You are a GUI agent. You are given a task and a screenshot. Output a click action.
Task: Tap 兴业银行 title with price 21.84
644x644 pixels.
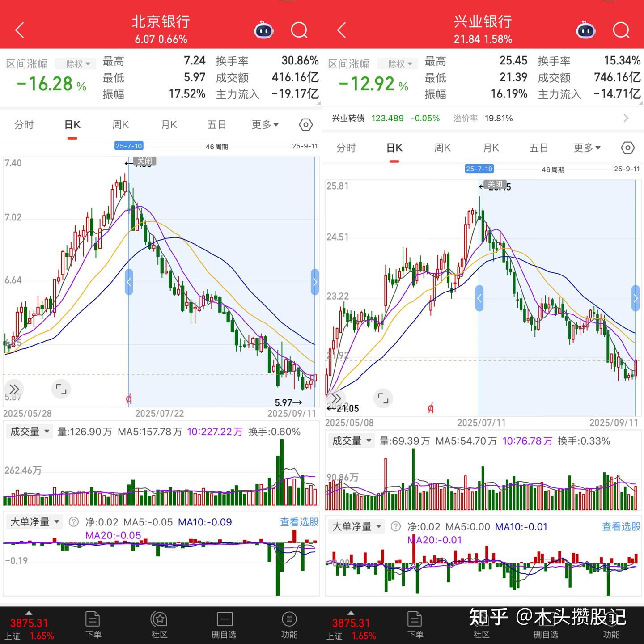[x=483, y=30]
